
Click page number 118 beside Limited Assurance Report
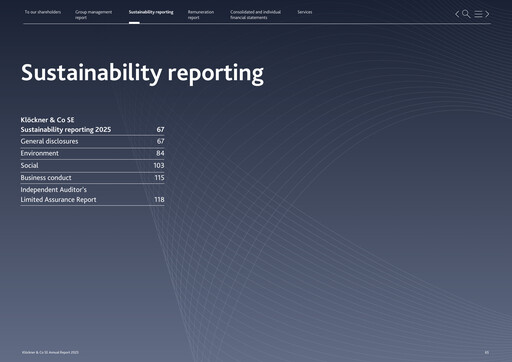159,200
